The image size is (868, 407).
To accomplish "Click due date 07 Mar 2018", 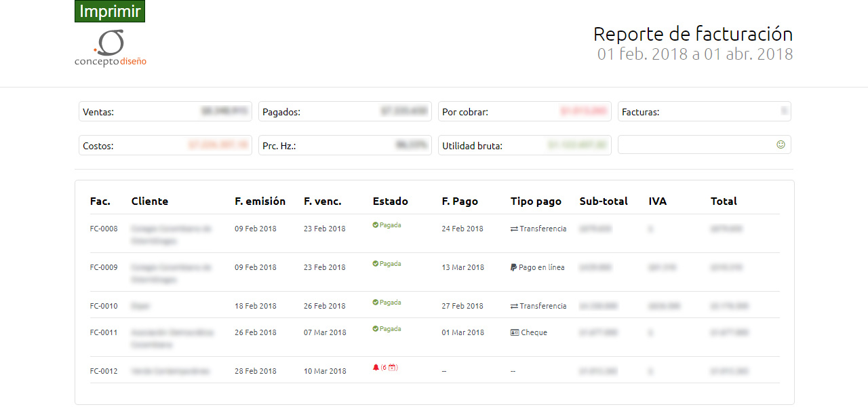I will tap(325, 333).
